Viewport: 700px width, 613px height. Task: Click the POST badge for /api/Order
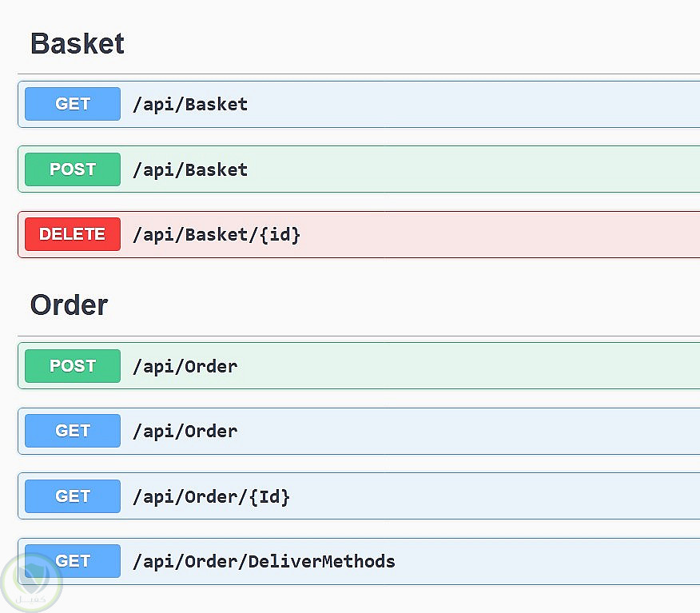73,366
